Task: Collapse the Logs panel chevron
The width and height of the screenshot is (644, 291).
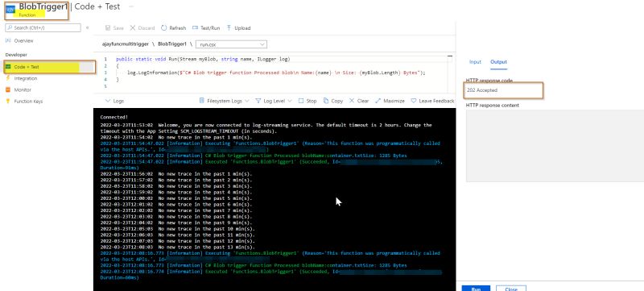Action: (109, 101)
